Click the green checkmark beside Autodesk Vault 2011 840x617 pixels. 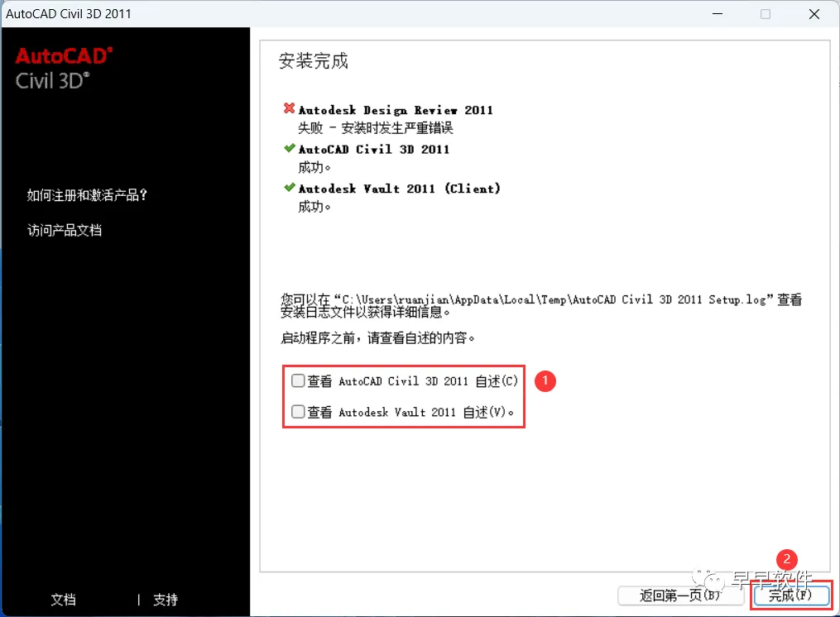pos(290,187)
